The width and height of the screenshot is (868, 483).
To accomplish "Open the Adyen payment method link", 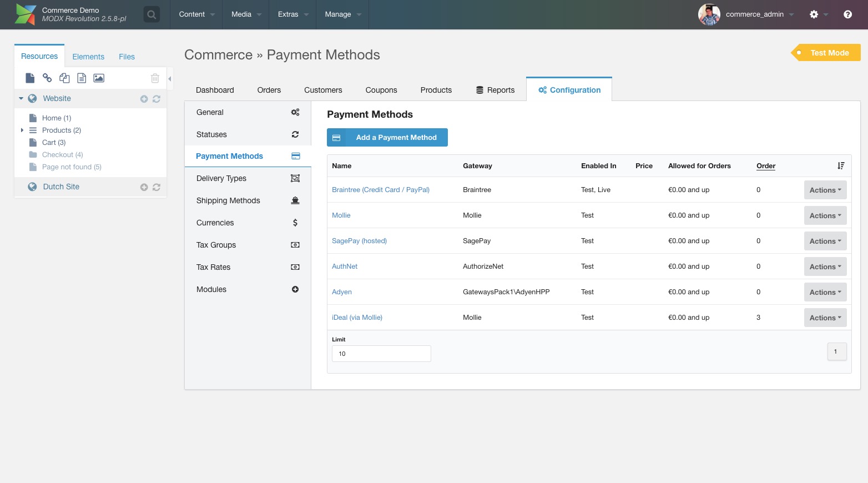I will [x=342, y=292].
